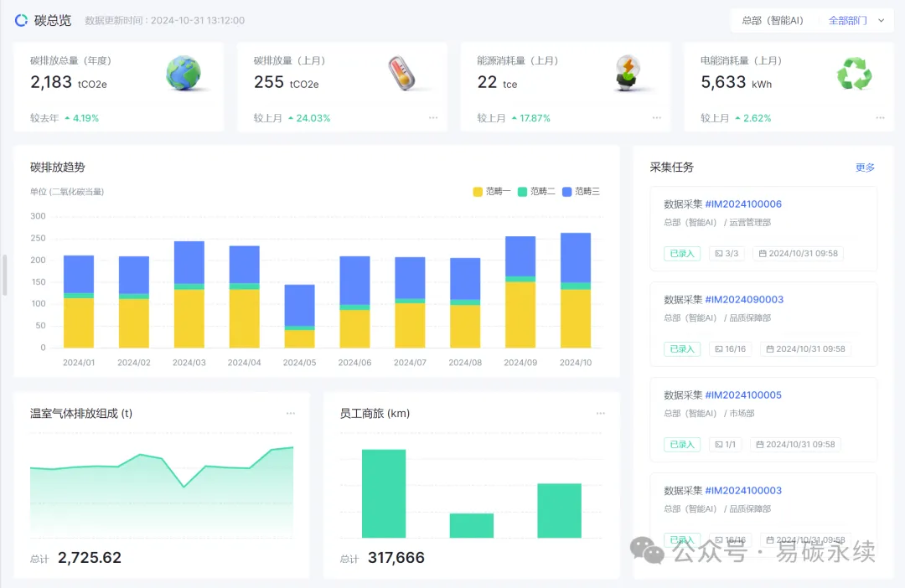Open more options on 员工商旅 card
This screenshot has height=588, width=905.
point(601,413)
